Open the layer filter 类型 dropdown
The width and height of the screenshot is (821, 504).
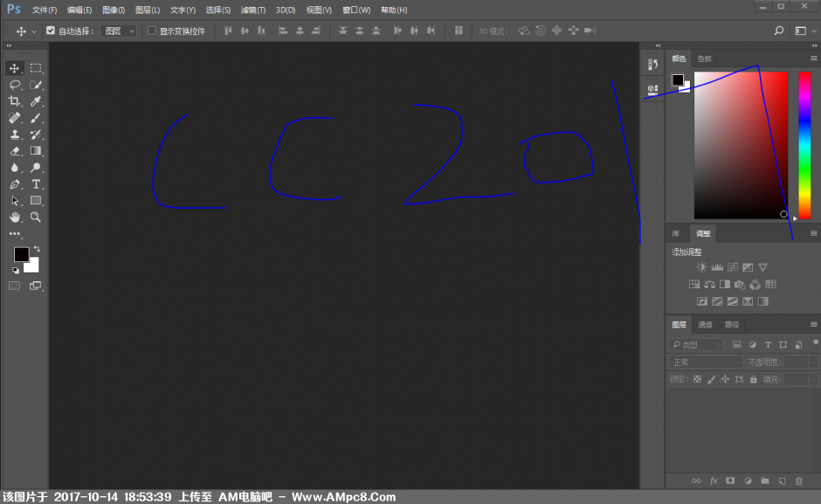coord(696,344)
